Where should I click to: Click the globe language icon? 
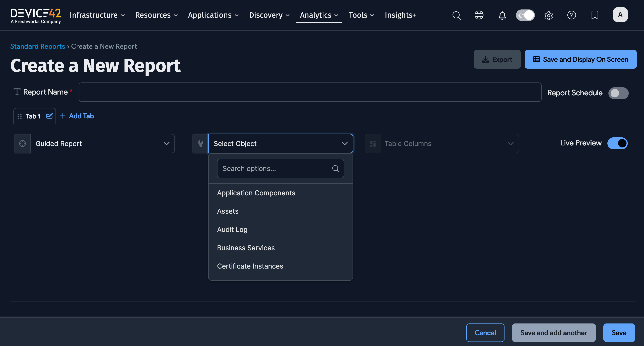pyautogui.click(x=479, y=15)
